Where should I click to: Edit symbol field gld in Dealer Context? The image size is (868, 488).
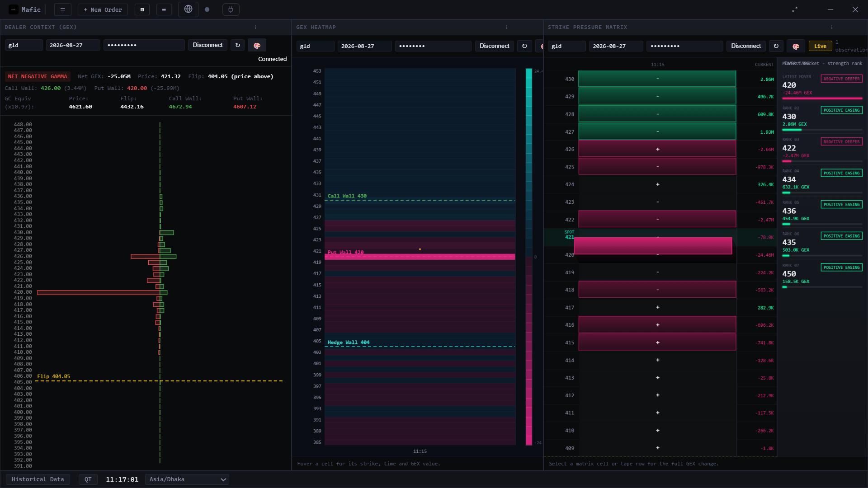tap(24, 45)
